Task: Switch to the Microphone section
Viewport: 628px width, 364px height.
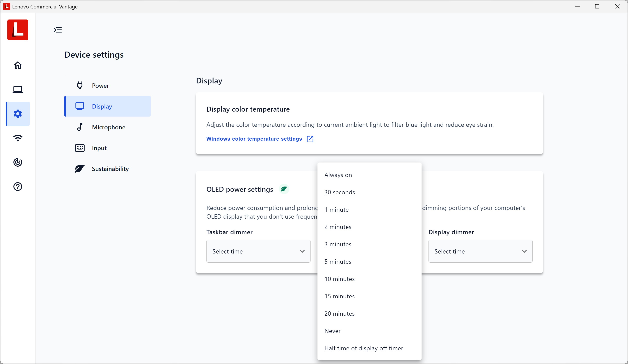Action: tap(108, 127)
